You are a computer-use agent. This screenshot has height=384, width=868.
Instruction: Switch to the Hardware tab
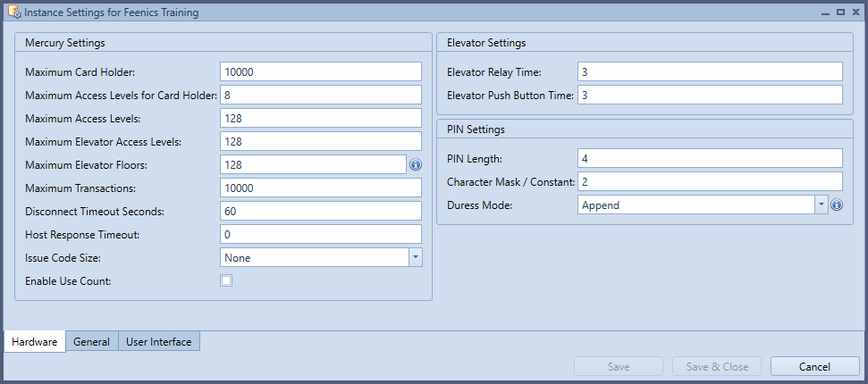34,342
